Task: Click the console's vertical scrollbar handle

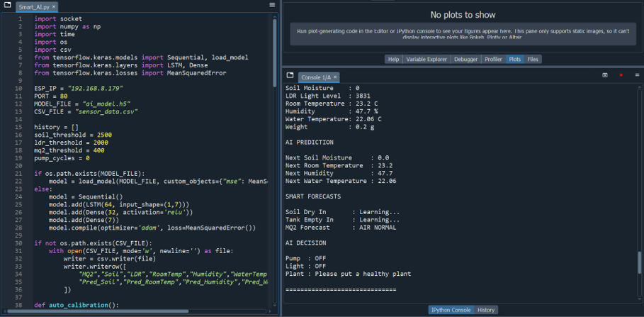Action: coord(639,262)
